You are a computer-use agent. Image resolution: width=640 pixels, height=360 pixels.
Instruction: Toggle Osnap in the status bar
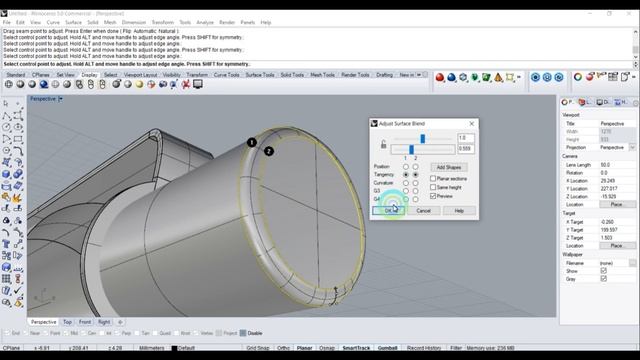[x=327, y=348]
